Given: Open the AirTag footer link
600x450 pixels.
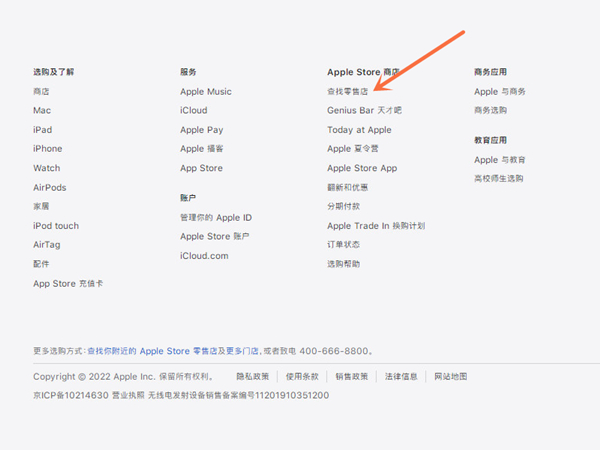Looking at the screenshot, I should (x=47, y=245).
